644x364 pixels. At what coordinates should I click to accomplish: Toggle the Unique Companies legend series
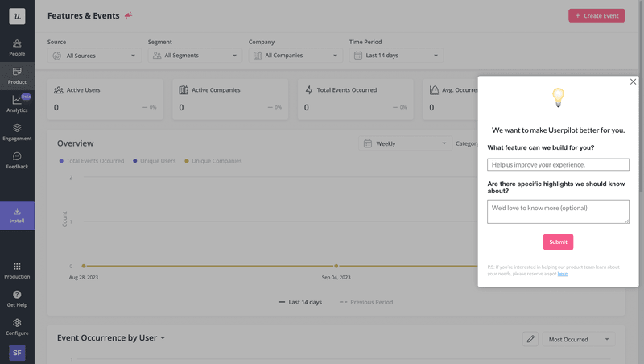coord(213,161)
